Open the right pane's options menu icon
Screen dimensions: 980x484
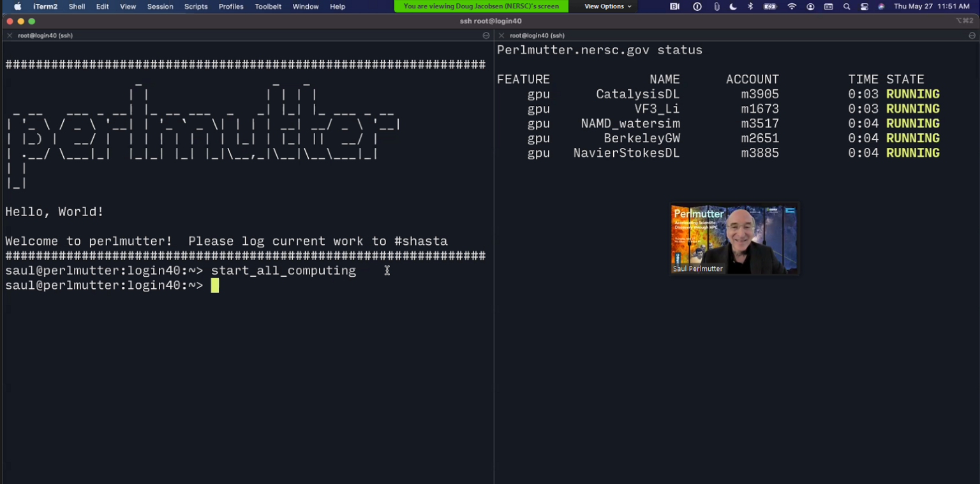(972, 36)
